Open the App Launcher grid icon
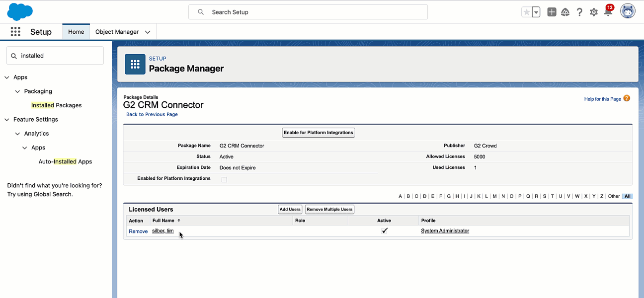The height and width of the screenshot is (298, 644). tap(15, 32)
